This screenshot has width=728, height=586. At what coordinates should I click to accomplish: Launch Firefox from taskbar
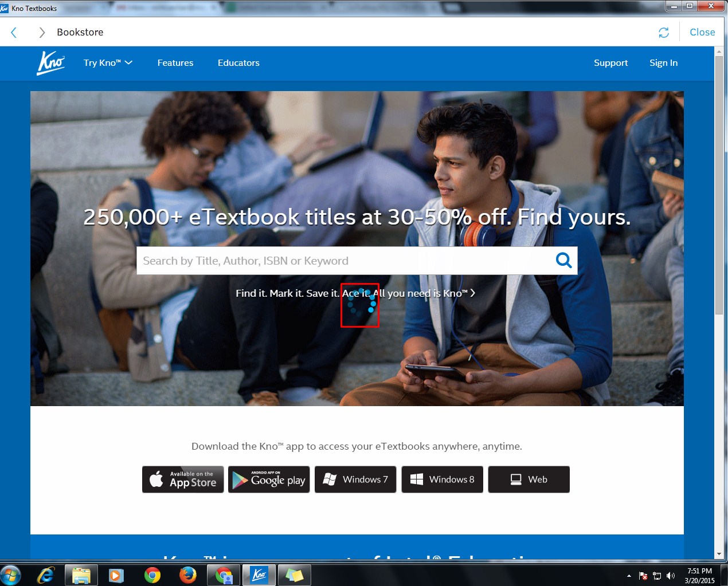click(x=187, y=575)
